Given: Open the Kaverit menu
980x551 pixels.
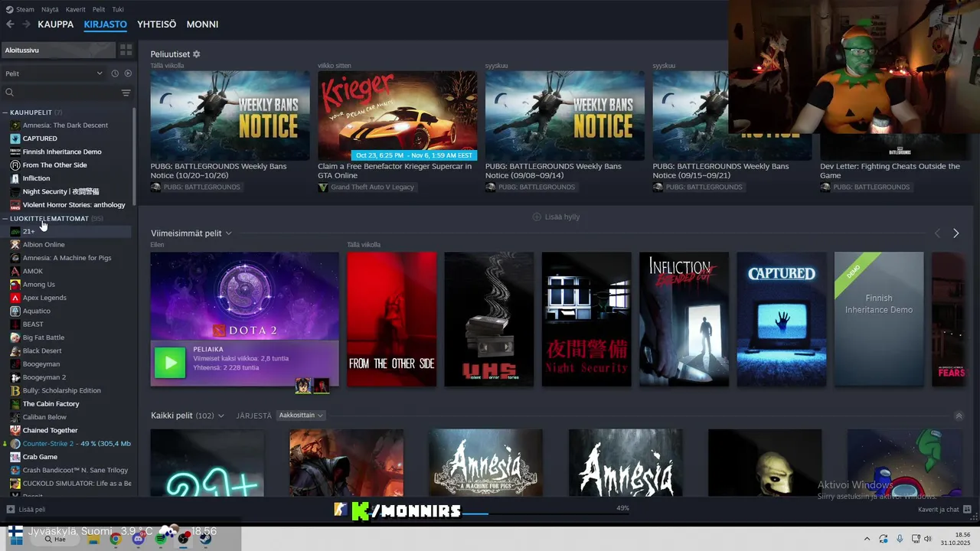Looking at the screenshot, I should (76, 9).
